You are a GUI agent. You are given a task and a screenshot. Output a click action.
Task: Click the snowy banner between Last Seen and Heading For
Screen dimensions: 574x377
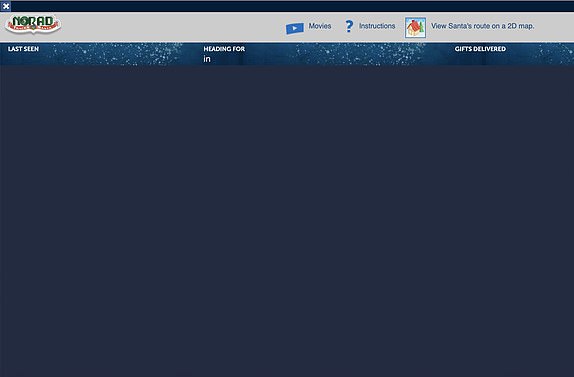point(121,54)
